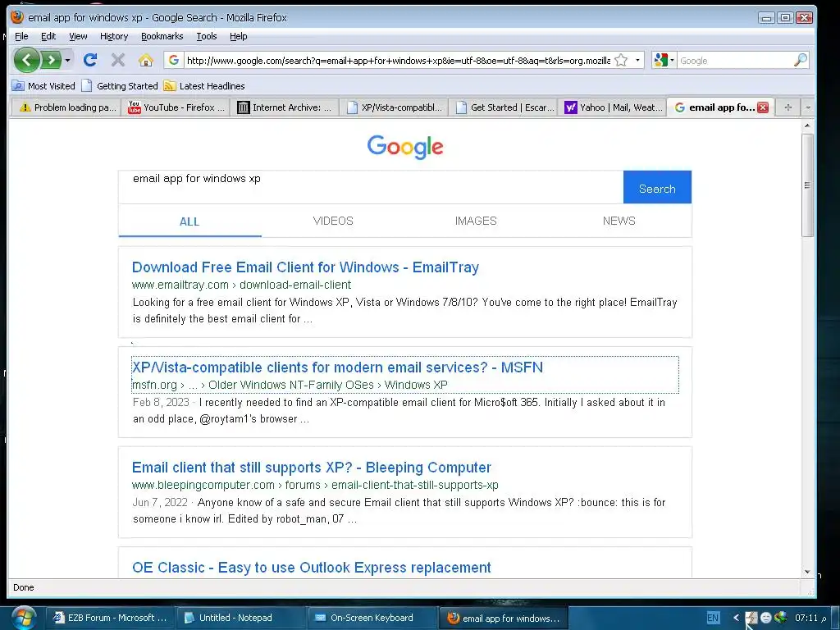Viewport: 840px width, 630px height.
Task: Click the grey Stop loading X icon
Action: point(118,60)
